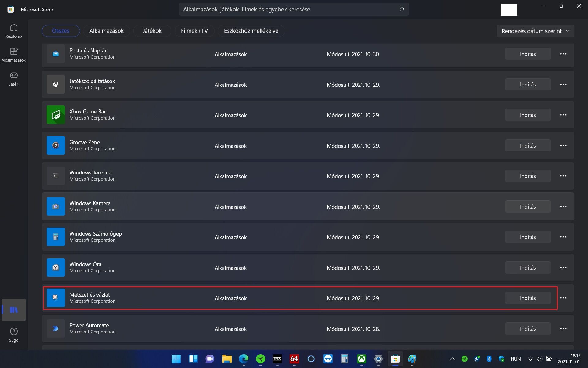Launch Posta és Naptár with Indítás
Screen dimensions: 588x368
tap(528, 54)
